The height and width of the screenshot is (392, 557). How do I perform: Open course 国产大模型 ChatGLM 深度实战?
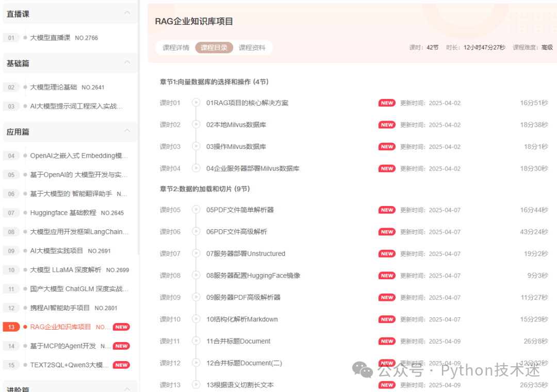[79, 289]
